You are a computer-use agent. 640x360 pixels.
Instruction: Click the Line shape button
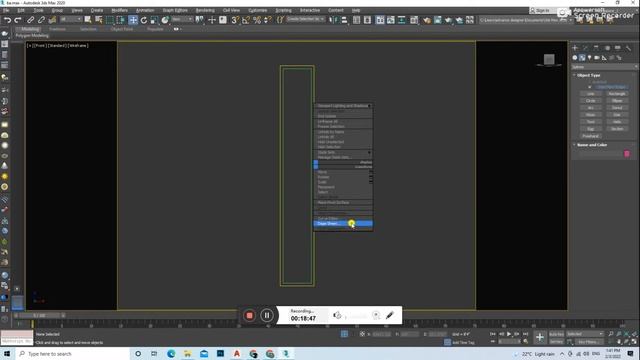[x=591, y=94]
